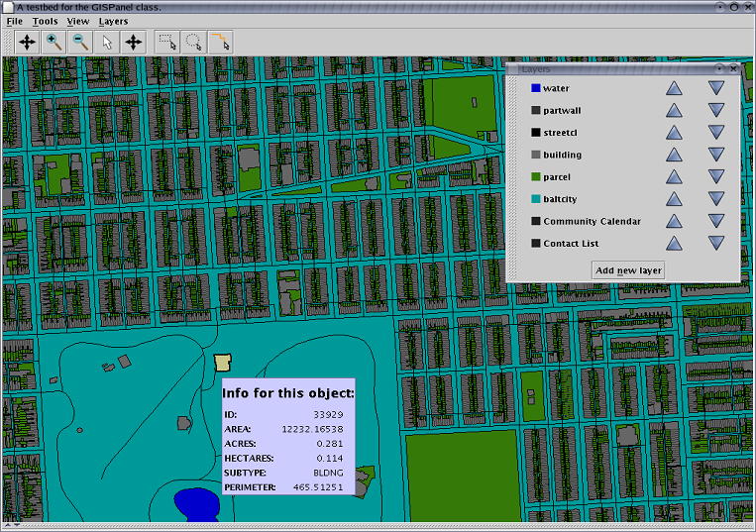Image resolution: width=756 pixels, height=532 pixels.
Task: Open the File menu
Action: [15, 21]
